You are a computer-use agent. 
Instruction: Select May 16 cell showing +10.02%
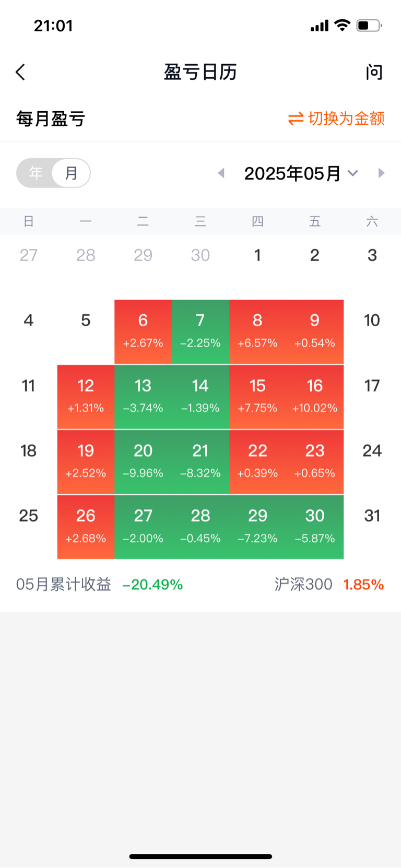[315, 397]
